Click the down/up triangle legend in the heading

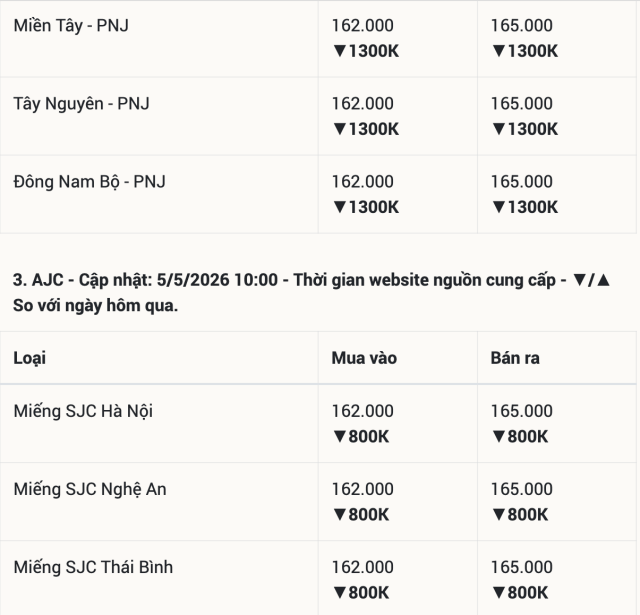[591, 280]
